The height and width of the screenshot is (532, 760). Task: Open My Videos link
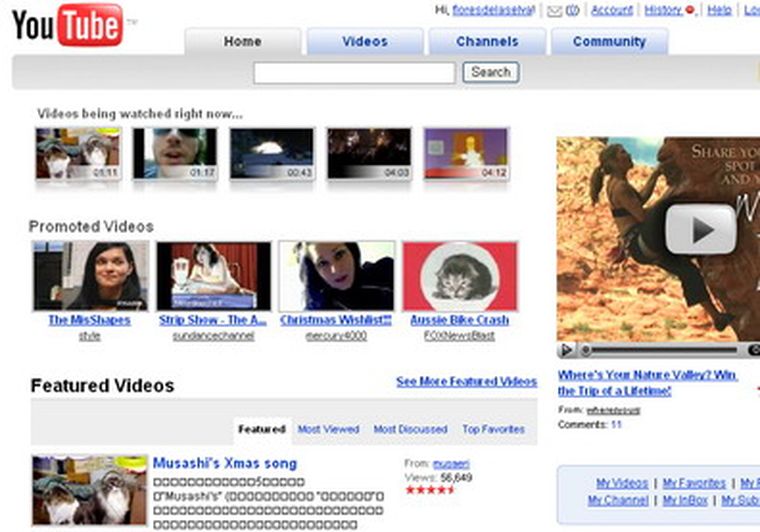click(622, 483)
